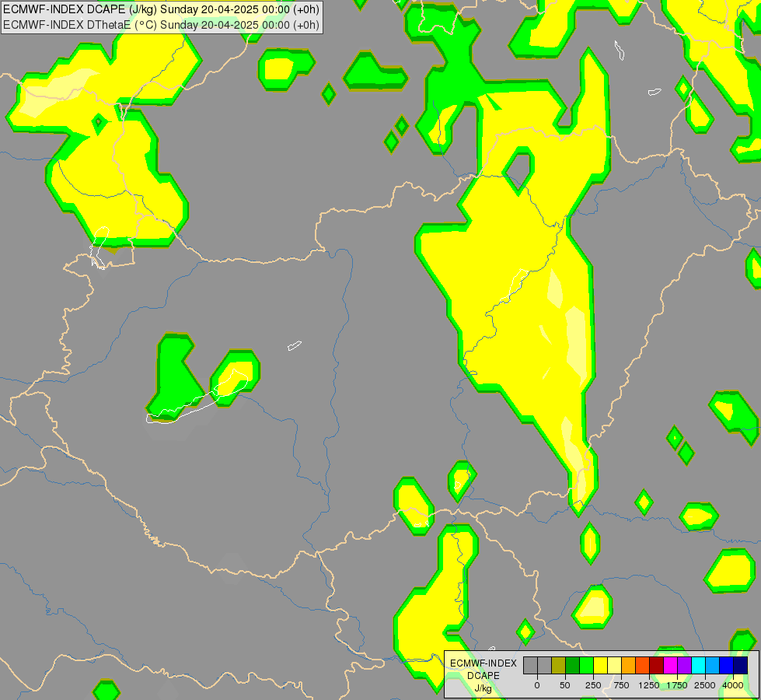
Task: Select the pure blue legend swatch
Action: [726, 666]
